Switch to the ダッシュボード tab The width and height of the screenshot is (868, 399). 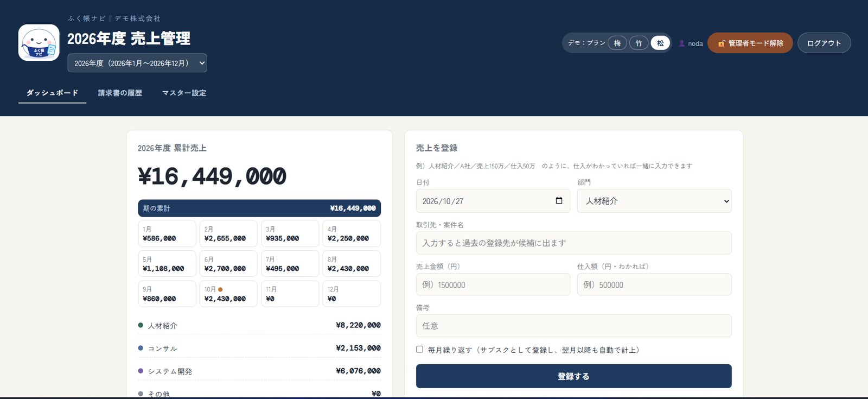click(x=52, y=93)
